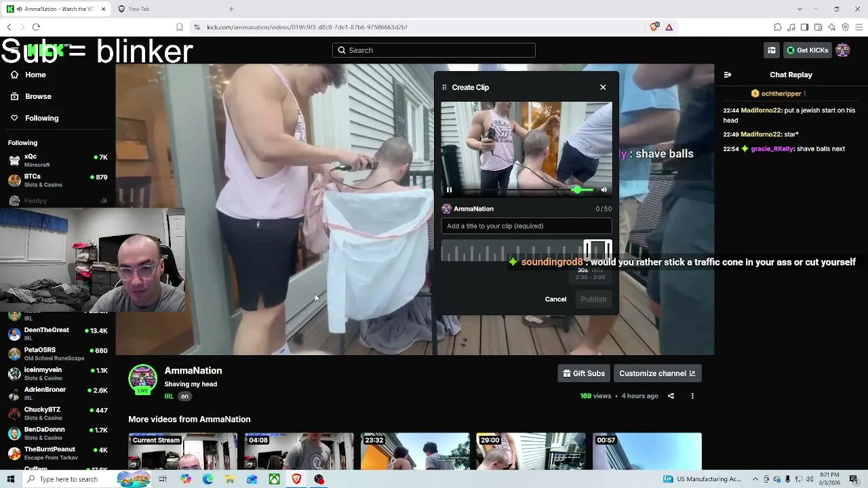Open browser extensions puzzle icon

pyautogui.click(x=778, y=27)
